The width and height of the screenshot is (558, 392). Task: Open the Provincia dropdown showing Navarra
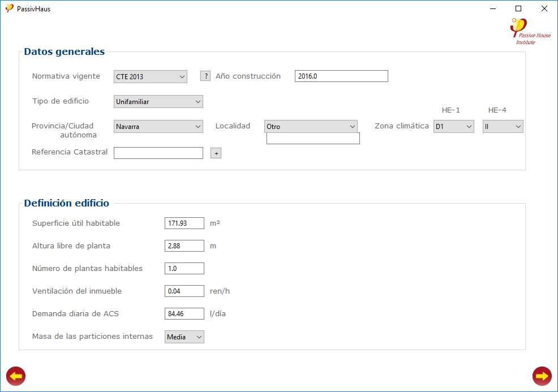pyautogui.click(x=158, y=127)
